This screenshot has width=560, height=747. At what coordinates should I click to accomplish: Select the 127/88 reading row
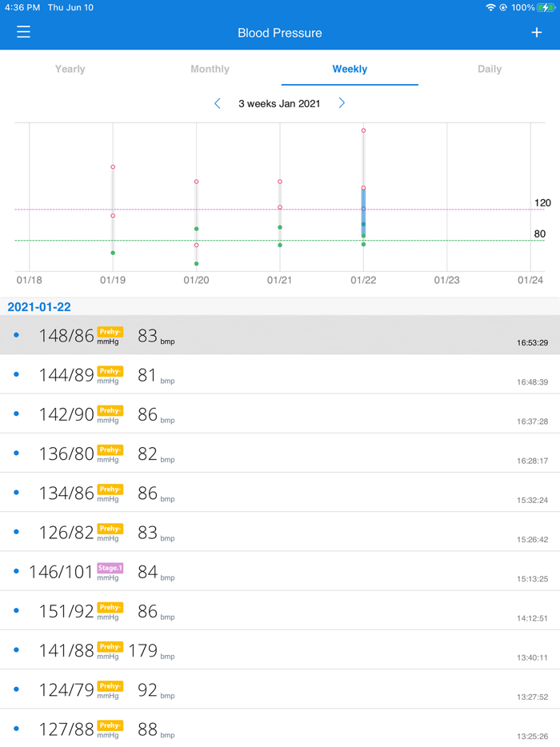(x=280, y=728)
